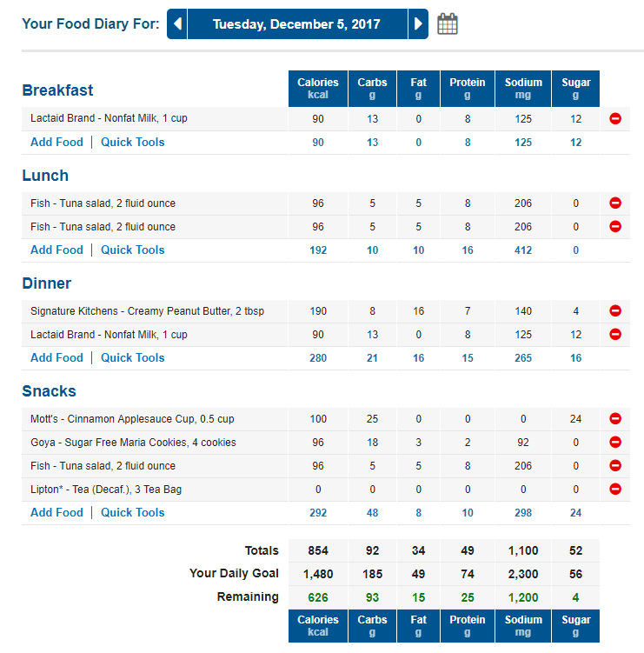This screenshot has width=644, height=653.
Task: Delete second Tuna salad entry in Lunch
Action: click(615, 226)
